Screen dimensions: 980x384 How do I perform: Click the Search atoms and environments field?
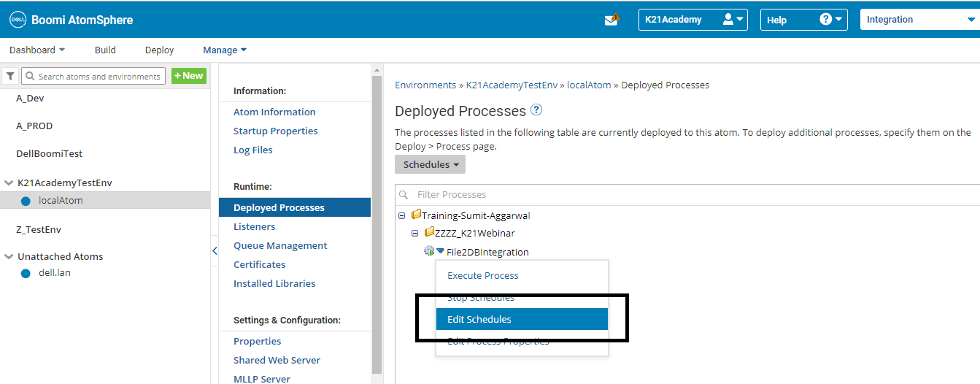coord(92,76)
